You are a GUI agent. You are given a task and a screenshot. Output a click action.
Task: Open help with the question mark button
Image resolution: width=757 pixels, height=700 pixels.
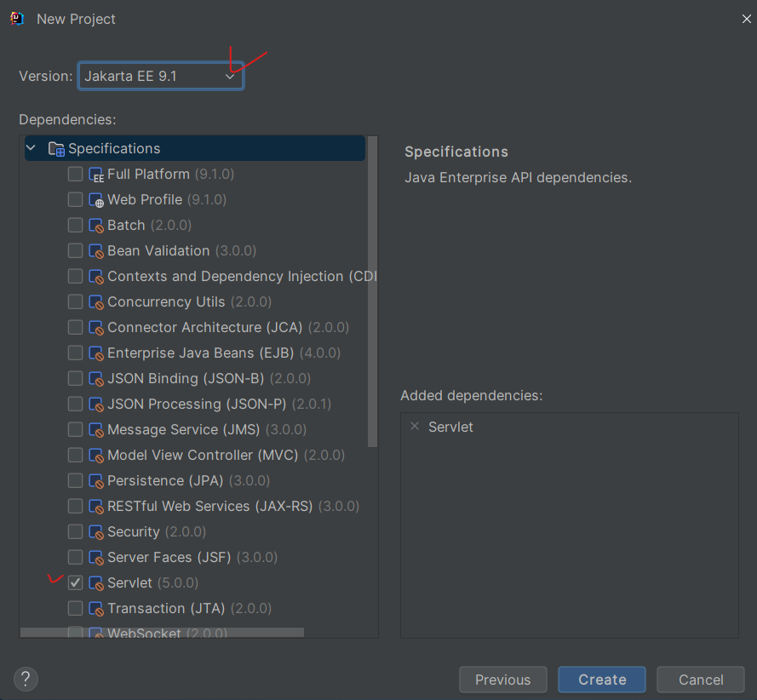point(26,679)
